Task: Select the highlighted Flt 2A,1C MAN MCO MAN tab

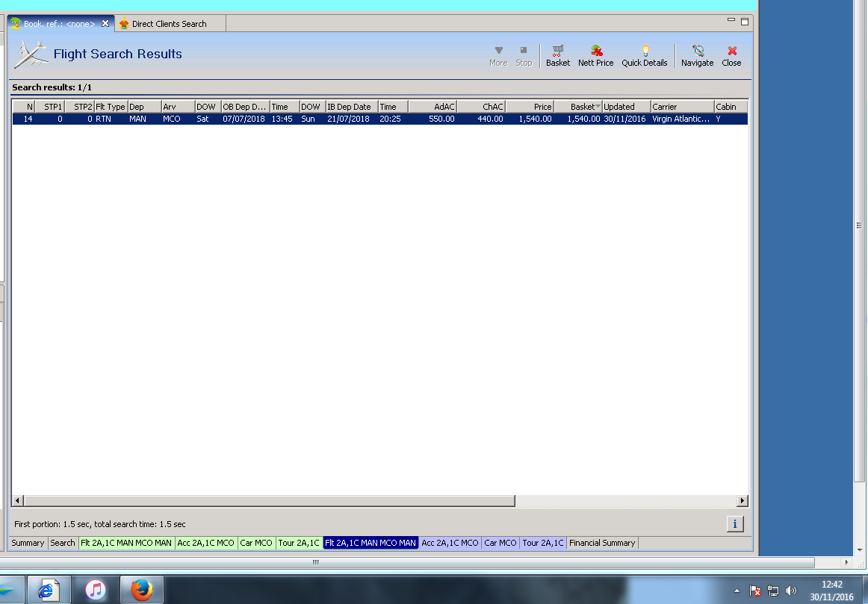Action: 371,543
